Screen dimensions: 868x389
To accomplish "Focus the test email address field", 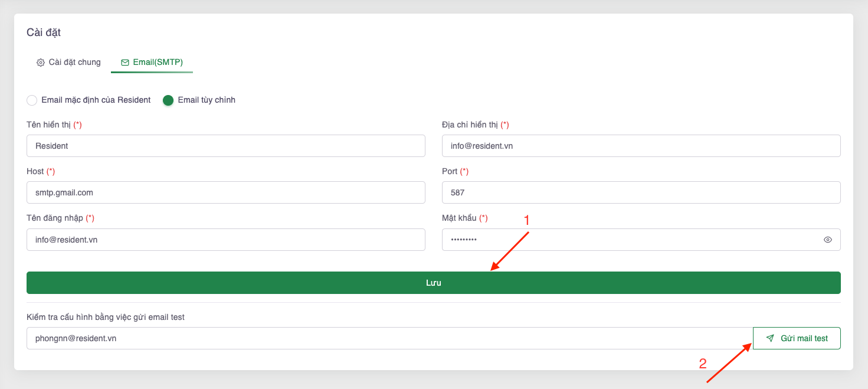I will [x=389, y=338].
